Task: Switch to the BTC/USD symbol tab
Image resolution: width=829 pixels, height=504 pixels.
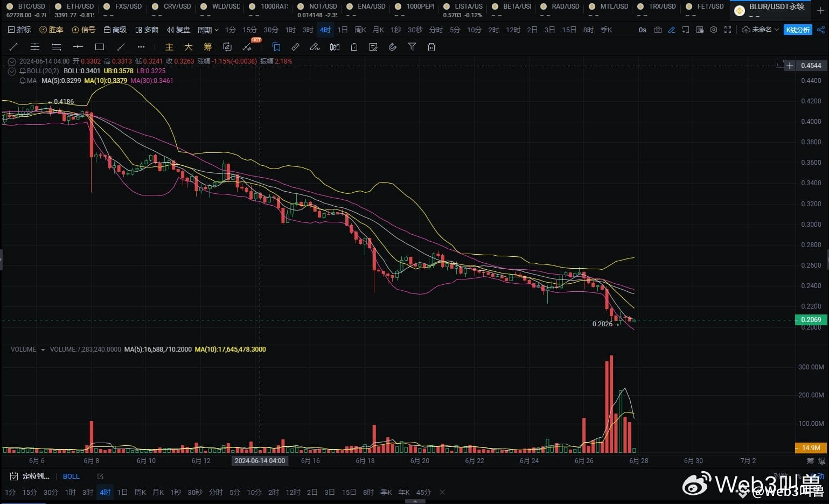Action: [26, 10]
